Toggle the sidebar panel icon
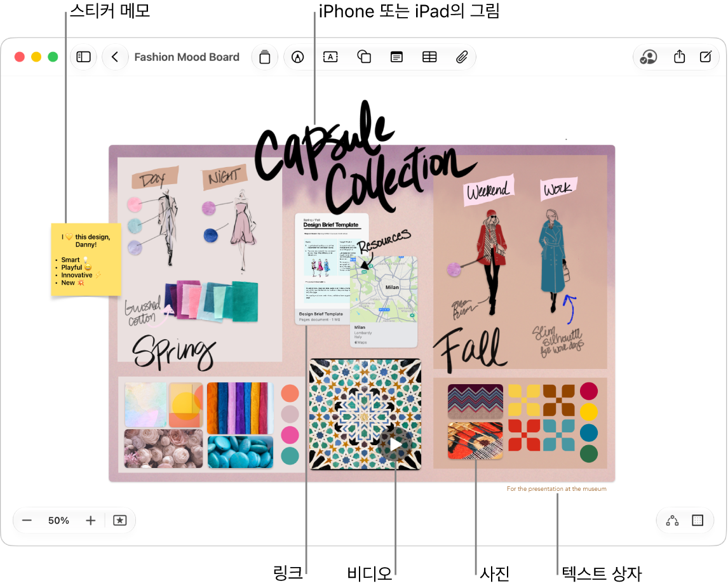Viewport: 728px width, 588px height. click(84, 57)
